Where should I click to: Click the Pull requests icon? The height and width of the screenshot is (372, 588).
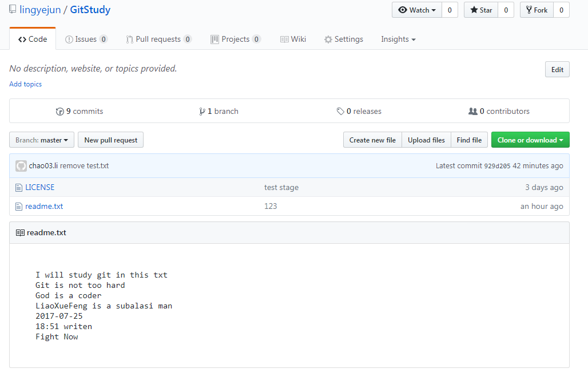[x=129, y=39]
